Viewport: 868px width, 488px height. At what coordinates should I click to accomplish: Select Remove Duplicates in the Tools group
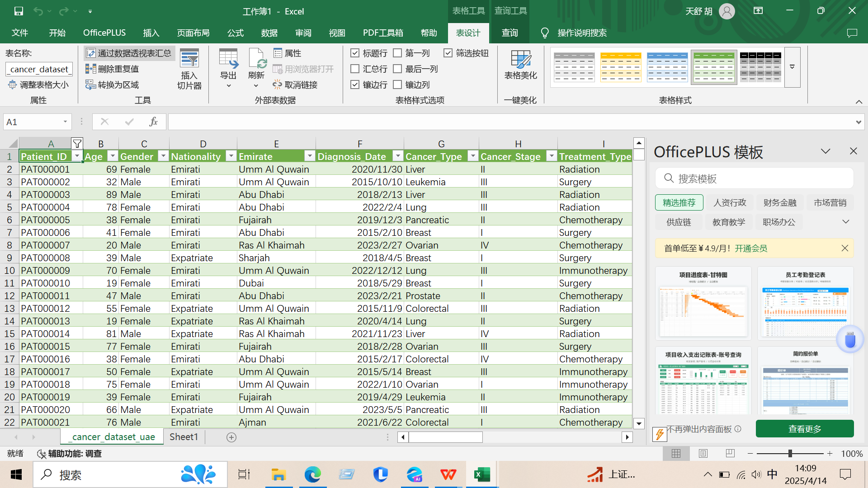coord(113,68)
